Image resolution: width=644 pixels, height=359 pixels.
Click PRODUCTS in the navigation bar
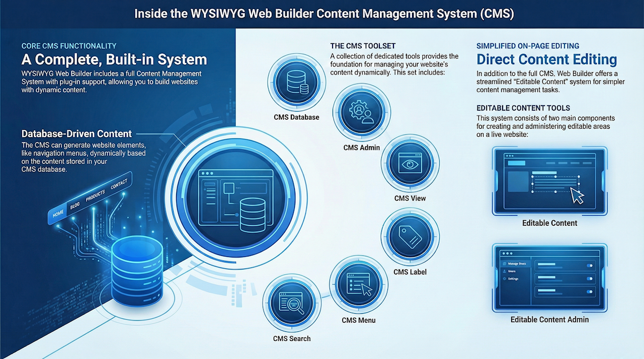point(96,195)
